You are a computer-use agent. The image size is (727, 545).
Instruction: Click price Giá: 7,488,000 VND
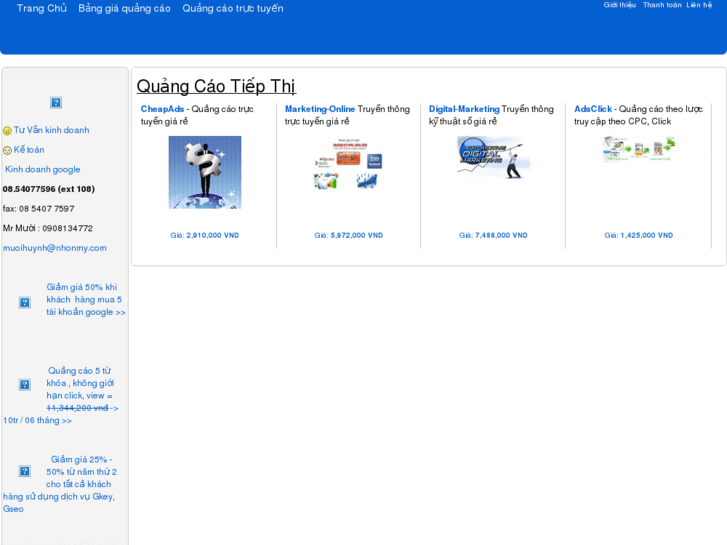(x=493, y=235)
